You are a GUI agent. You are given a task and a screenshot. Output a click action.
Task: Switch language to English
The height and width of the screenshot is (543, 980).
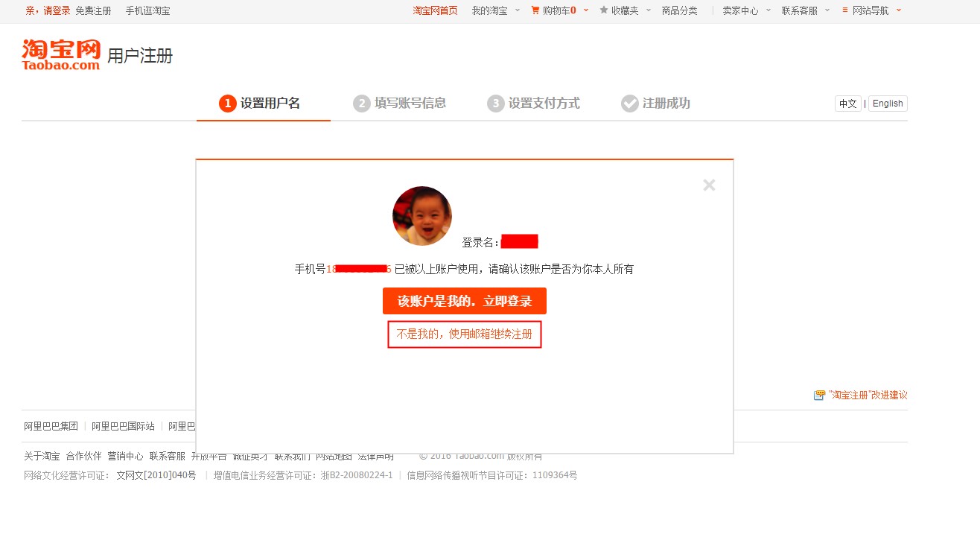coord(888,104)
